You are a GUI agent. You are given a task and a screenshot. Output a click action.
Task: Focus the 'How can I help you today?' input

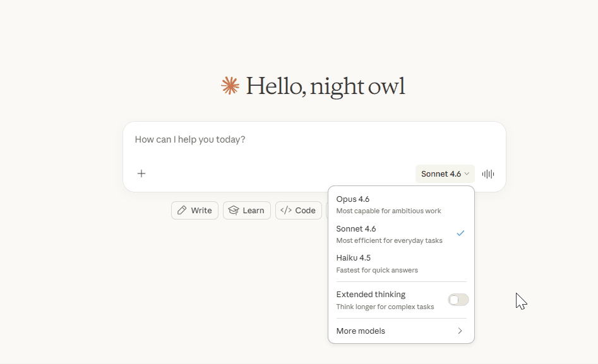(x=314, y=140)
